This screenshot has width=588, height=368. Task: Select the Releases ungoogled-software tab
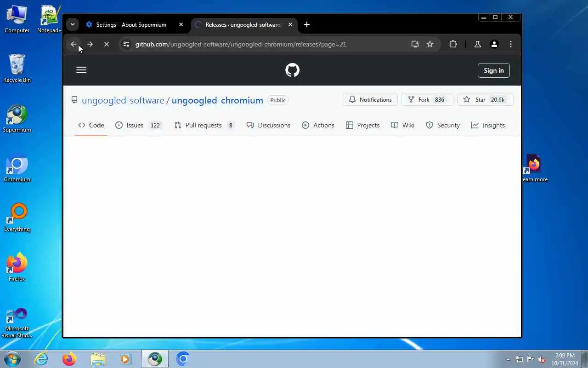243,24
